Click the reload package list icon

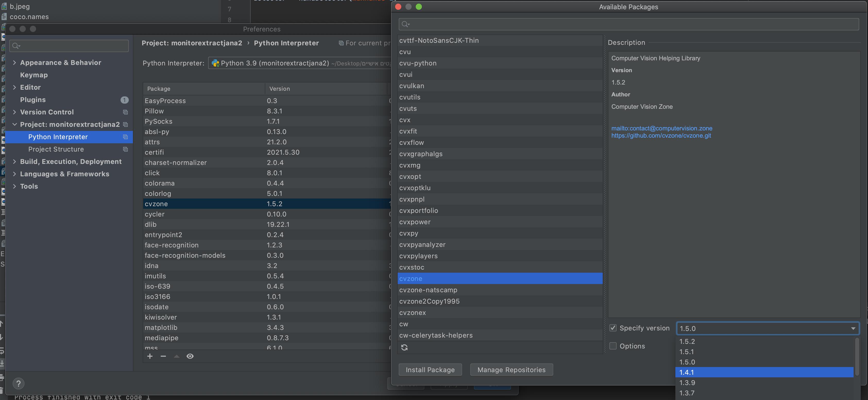404,347
